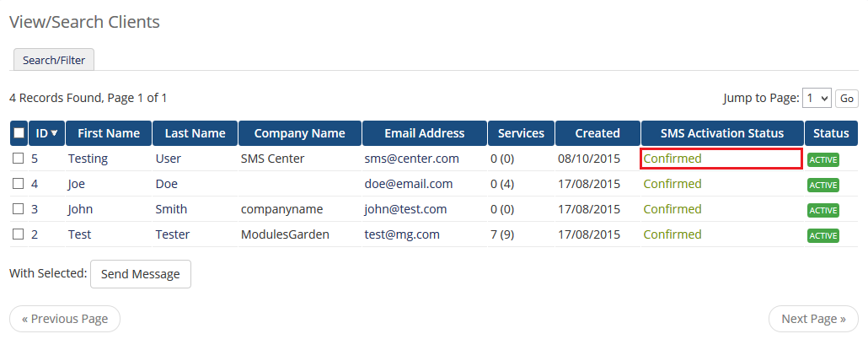Click ACTIVE badge for Testing User

[x=823, y=160]
